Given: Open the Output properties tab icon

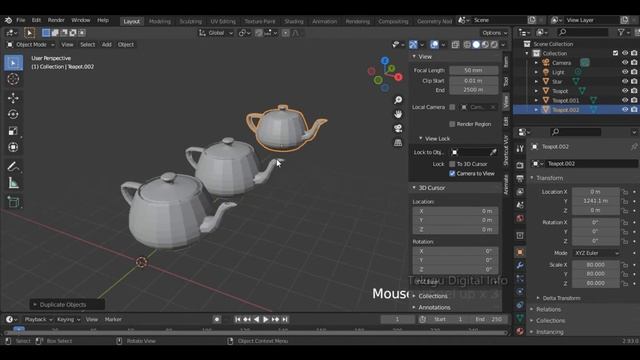Looking at the screenshot, I should click(x=520, y=178).
